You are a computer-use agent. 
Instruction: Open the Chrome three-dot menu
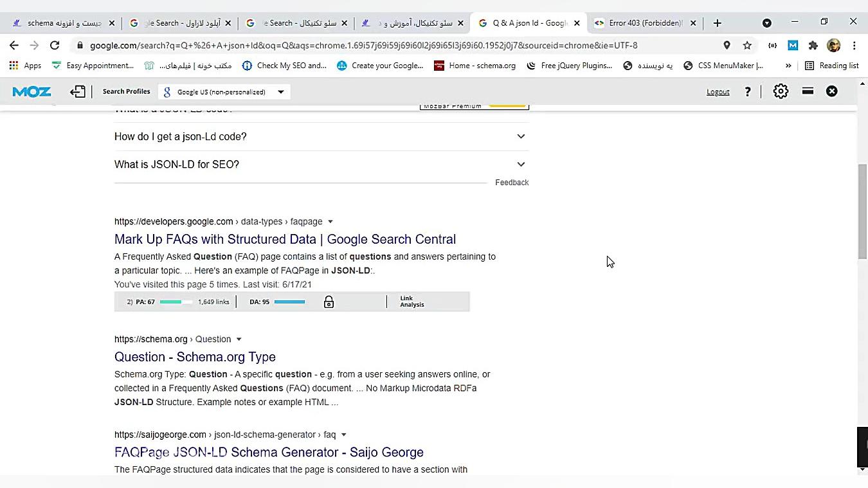854,46
